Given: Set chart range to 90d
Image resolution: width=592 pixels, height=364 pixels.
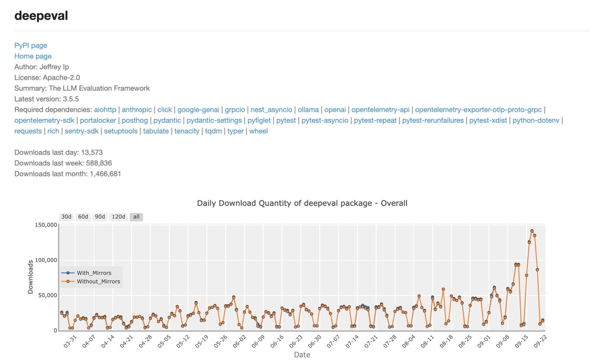Looking at the screenshot, I should [100, 217].
